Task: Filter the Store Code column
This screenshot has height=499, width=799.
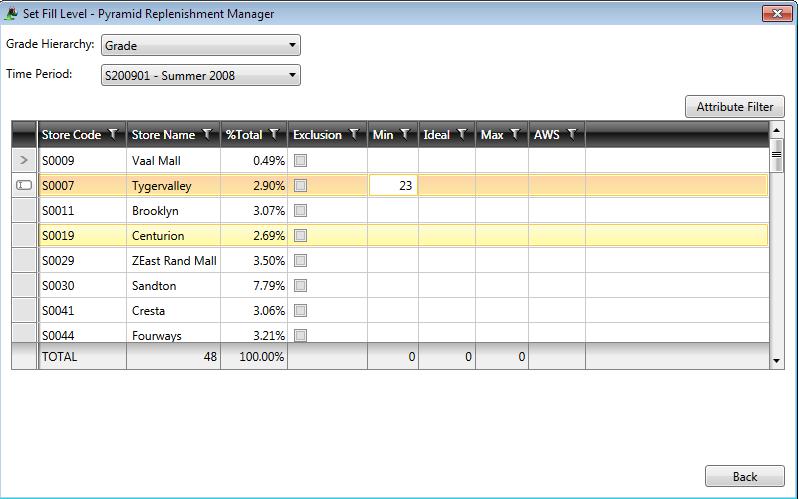Action: coord(113,135)
